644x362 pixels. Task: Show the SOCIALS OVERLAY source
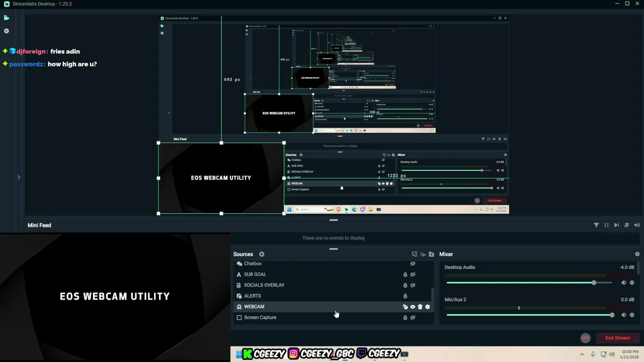[413, 285]
